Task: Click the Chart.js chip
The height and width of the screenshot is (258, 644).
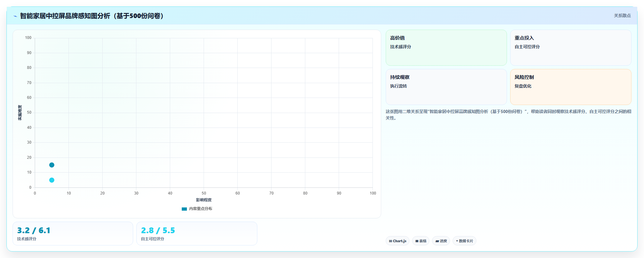Action: [397, 241]
